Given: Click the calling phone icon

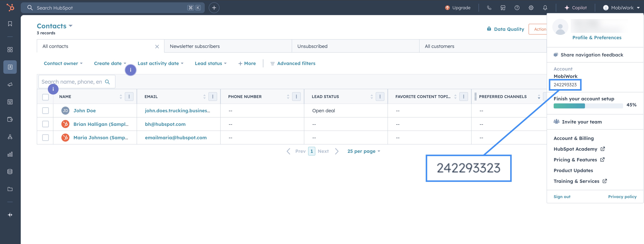Looking at the screenshot, I should [489, 8].
